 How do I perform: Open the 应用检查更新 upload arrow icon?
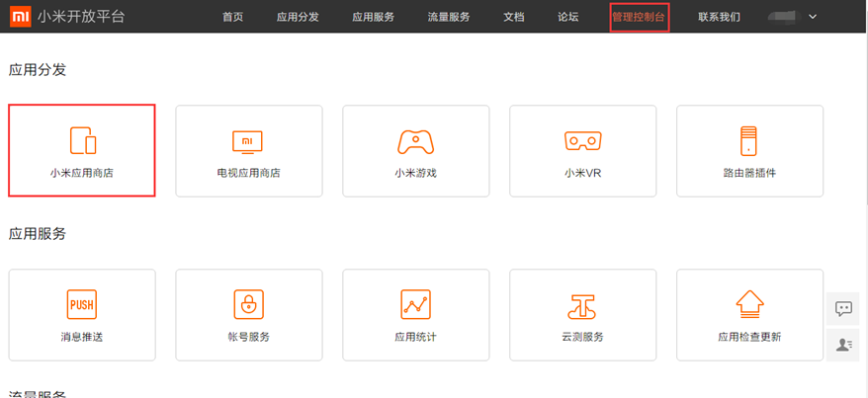pos(748,305)
